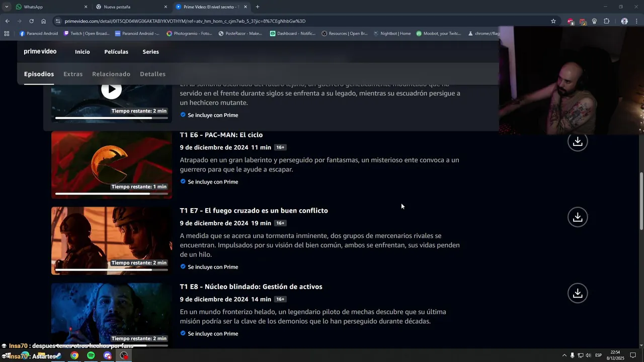Go to Inicio in Prime Video nav

[83, 52]
